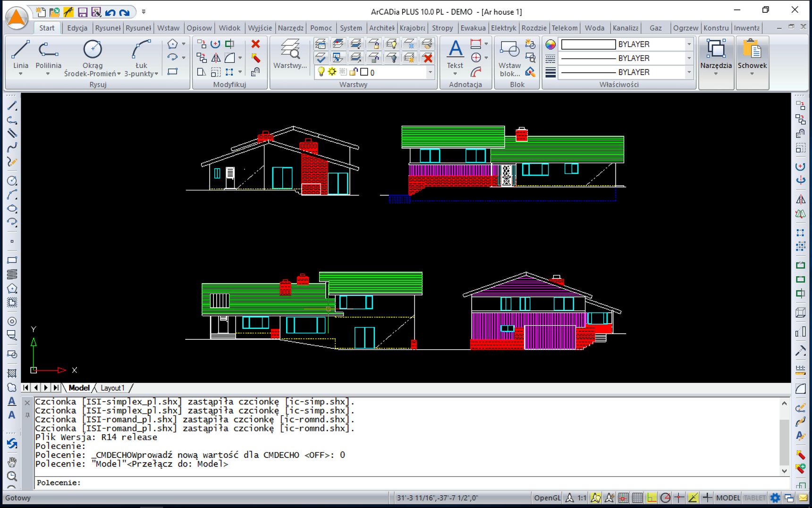Screen dimensions: 812x508
Task: Expand the Okrąg Środek-Promień options arrow
Action: point(119,74)
